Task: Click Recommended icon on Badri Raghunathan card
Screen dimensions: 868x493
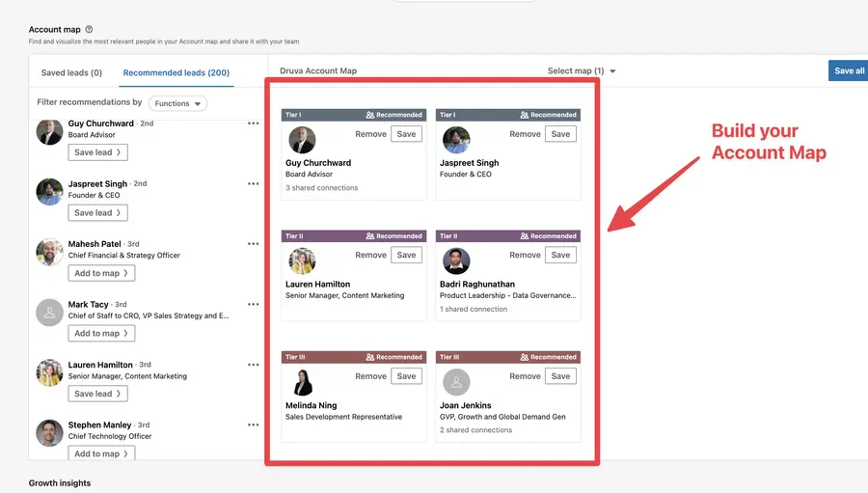Action: coord(525,236)
